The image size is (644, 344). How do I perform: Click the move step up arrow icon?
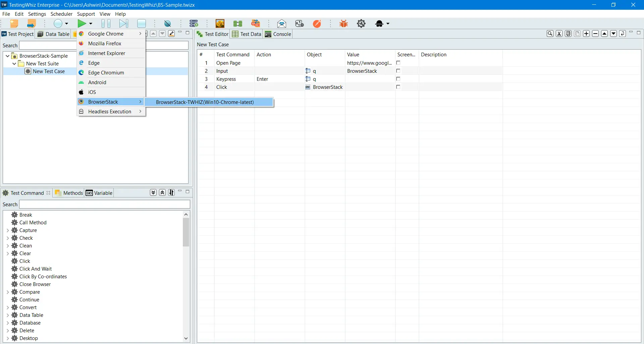coord(604,34)
